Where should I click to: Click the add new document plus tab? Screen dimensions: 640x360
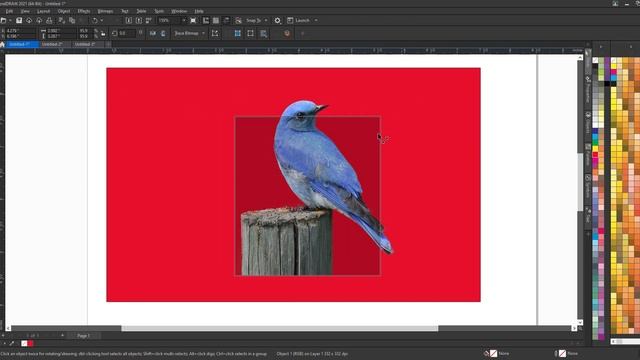click(108, 44)
